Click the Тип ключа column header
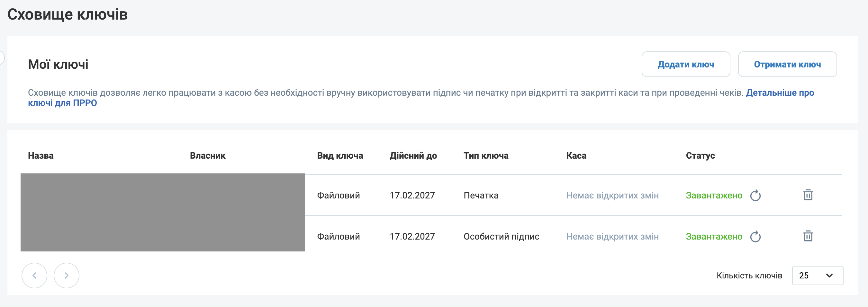 click(x=486, y=155)
